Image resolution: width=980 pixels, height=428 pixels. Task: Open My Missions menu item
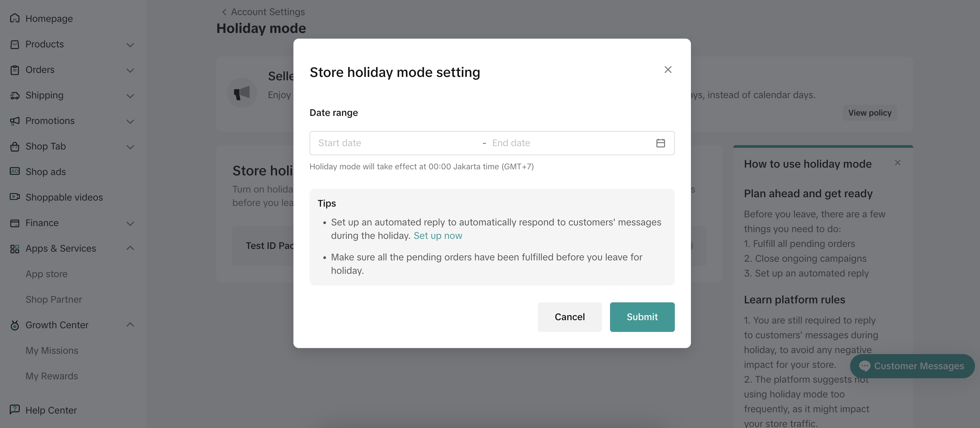(x=52, y=350)
